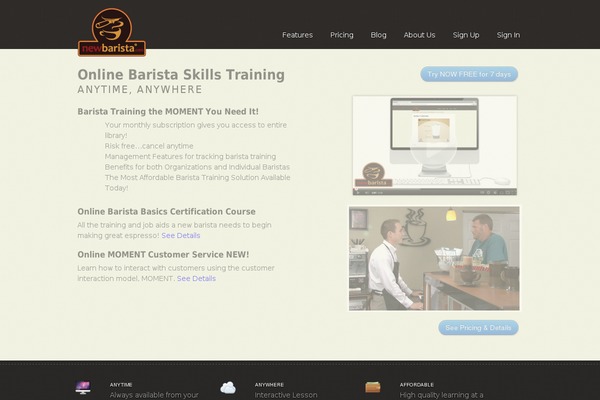Image resolution: width=600 pixels, height=400 pixels.
Task: Click the video player's small play control
Action: (x=358, y=193)
